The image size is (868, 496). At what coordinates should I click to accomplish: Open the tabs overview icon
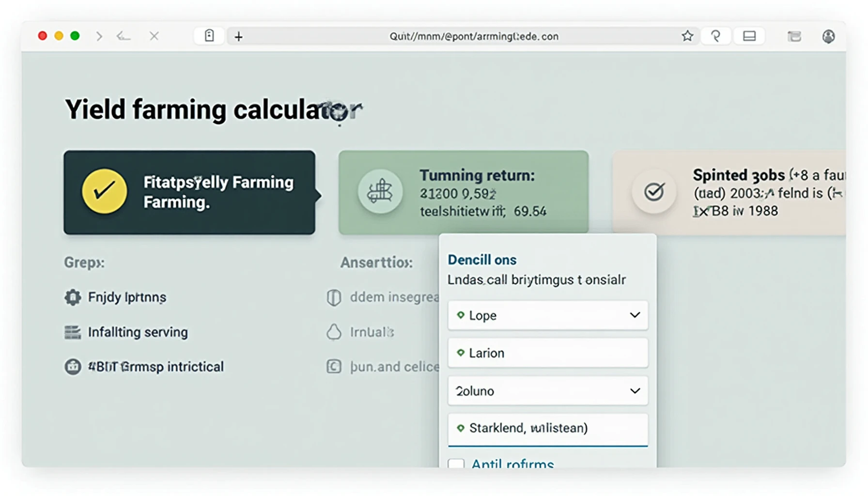coord(794,36)
